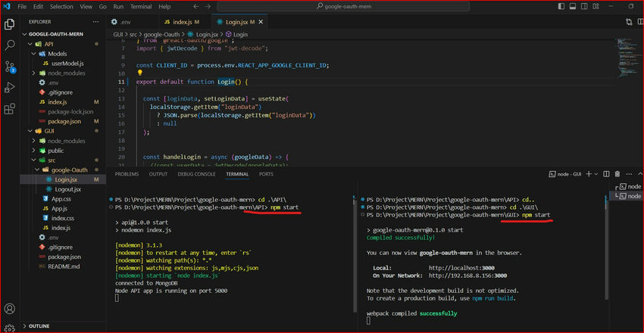Click the lightbulb code action icon
This screenshot has width=644, height=333.
[141, 73]
